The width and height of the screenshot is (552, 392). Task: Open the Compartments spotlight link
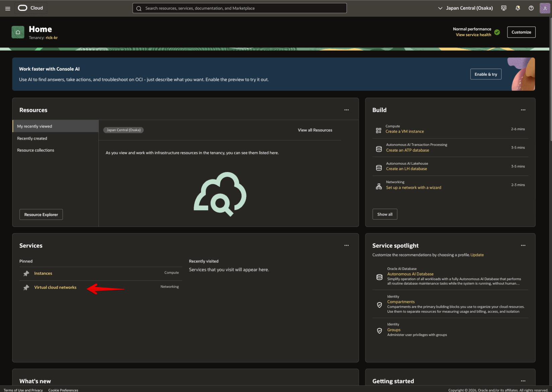(x=401, y=302)
